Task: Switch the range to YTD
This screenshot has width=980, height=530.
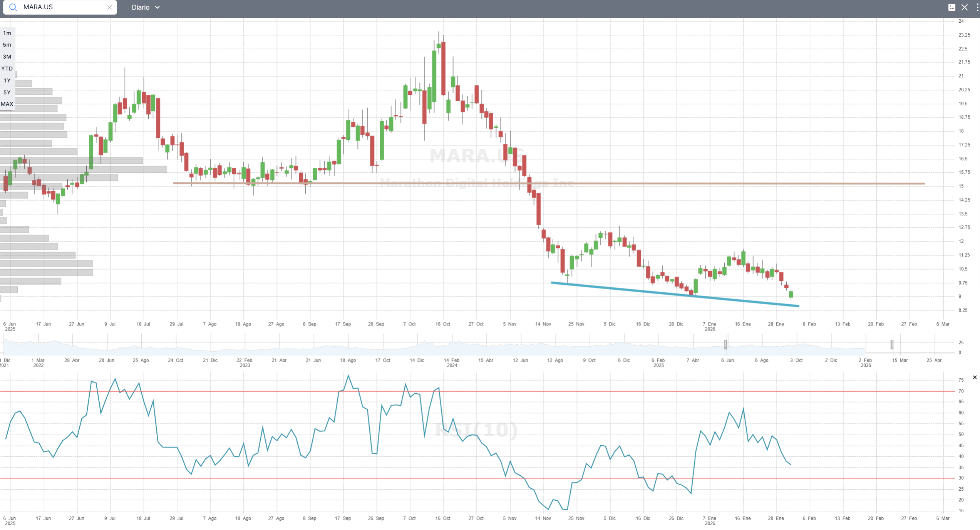Action: 7,69
